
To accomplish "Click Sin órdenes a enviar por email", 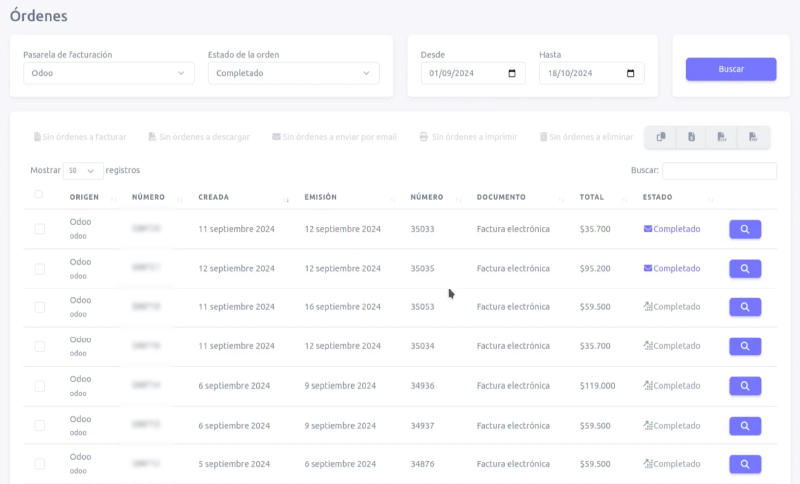I will pyautogui.click(x=335, y=137).
